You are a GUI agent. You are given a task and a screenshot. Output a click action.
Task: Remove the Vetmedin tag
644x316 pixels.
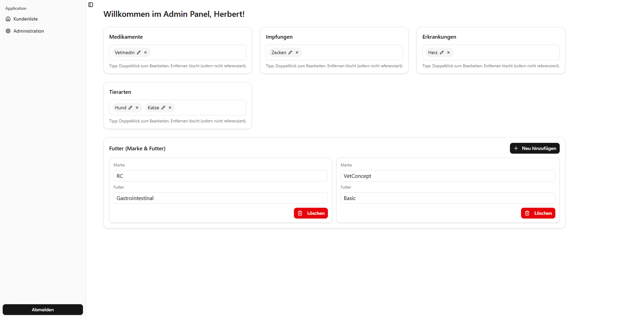pos(145,52)
